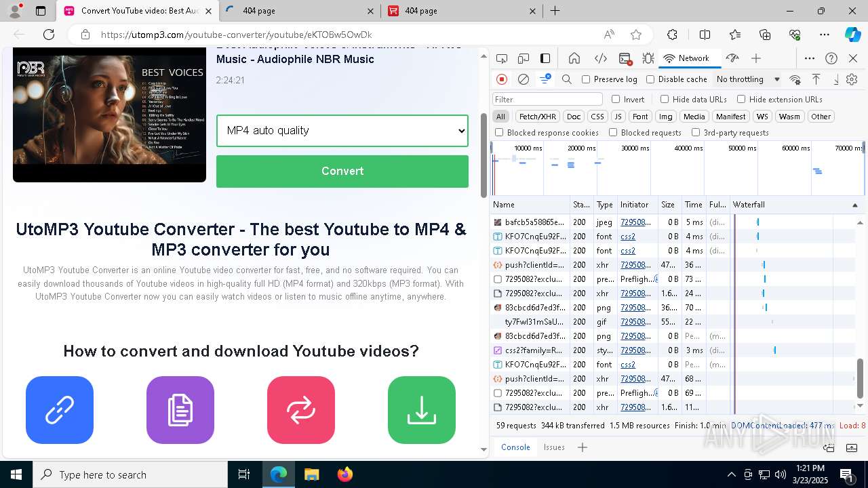Check Blocked requests

coord(613,133)
